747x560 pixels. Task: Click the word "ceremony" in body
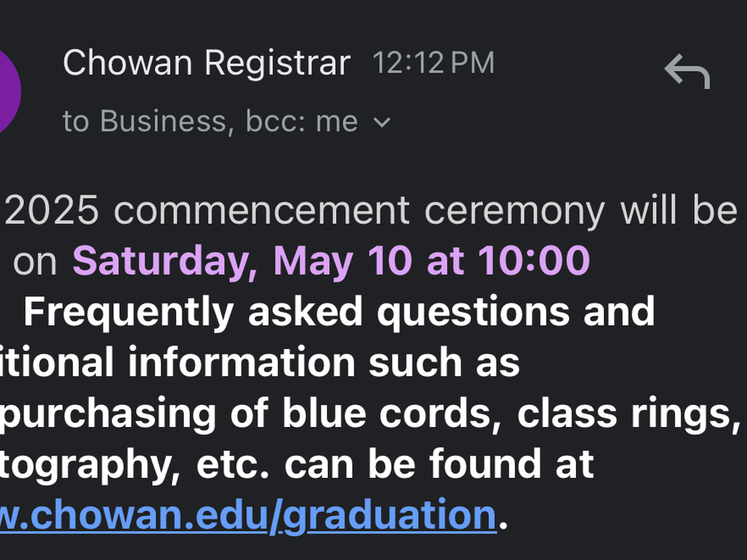pyautogui.click(x=515, y=210)
